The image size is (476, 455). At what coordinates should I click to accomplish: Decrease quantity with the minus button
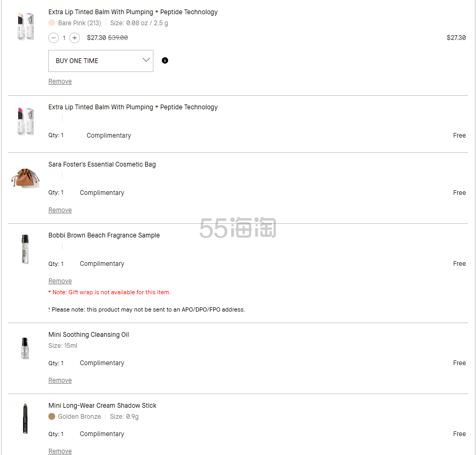point(54,38)
